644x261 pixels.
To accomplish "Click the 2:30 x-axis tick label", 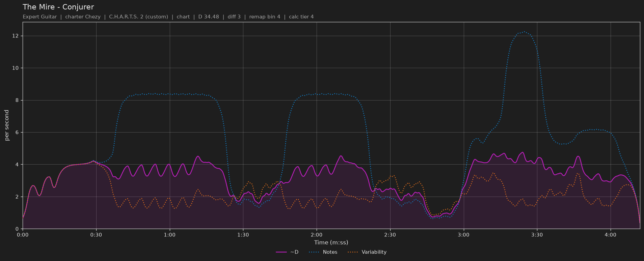I will coord(390,235).
